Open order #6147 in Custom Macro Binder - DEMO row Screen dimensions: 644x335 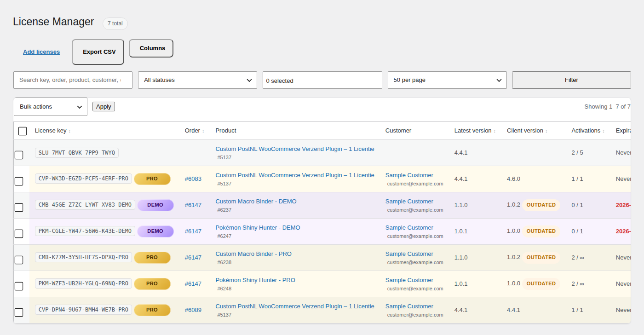[193, 205]
